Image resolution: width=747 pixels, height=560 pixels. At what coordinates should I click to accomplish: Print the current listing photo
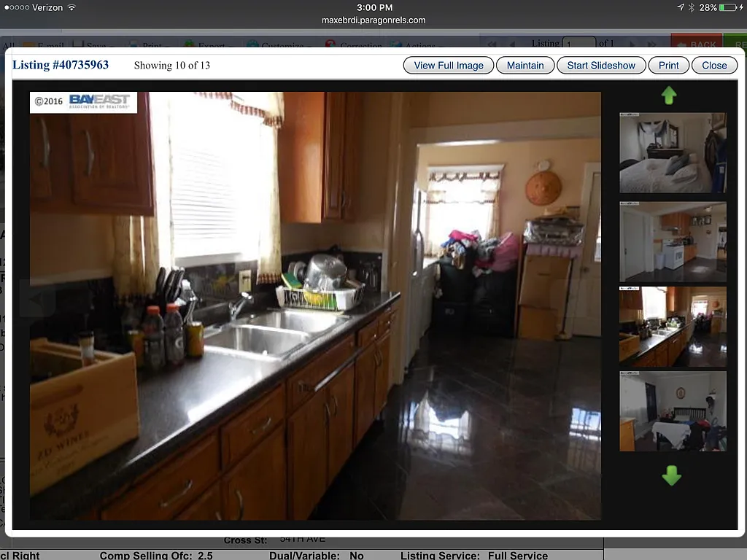(x=668, y=65)
